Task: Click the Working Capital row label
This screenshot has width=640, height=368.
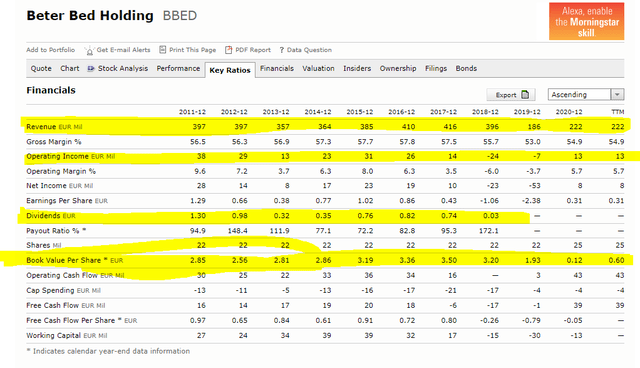Action: (67, 336)
